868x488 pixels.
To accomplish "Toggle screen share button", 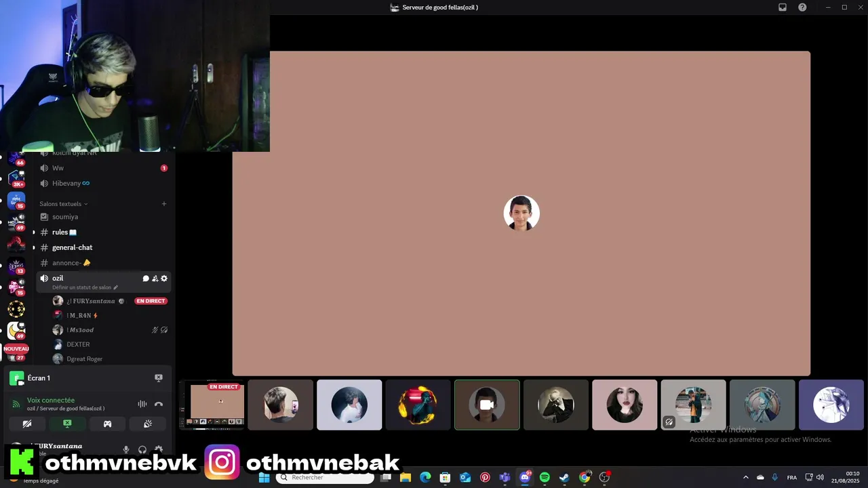I will click(x=67, y=424).
